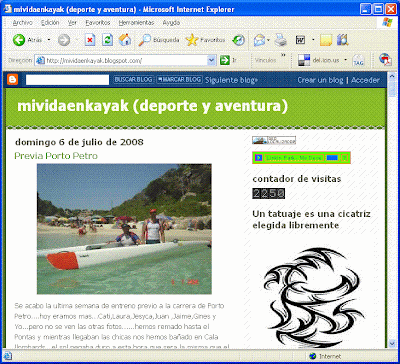
Task: Expand the address bar URL dropdown
Action: tap(212, 60)
